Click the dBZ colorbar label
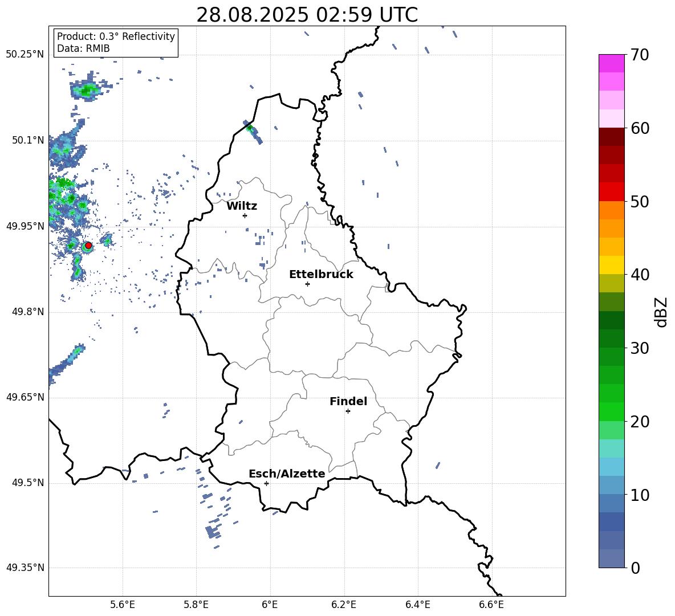This screenshot has width=675, height=616. 660,312
